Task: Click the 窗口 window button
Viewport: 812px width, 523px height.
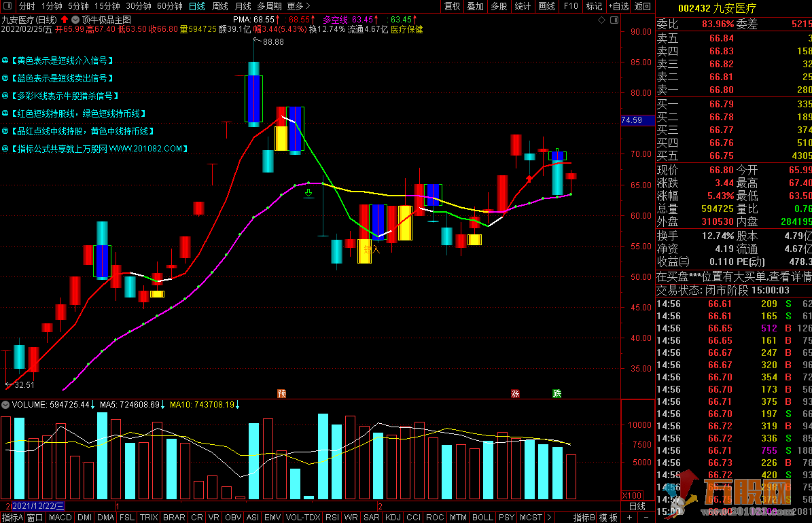Action: 35,518
